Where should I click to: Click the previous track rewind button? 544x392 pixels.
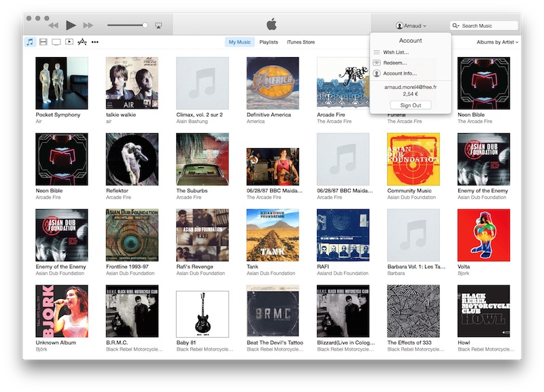pyautogui.click(x=53, y=25)
